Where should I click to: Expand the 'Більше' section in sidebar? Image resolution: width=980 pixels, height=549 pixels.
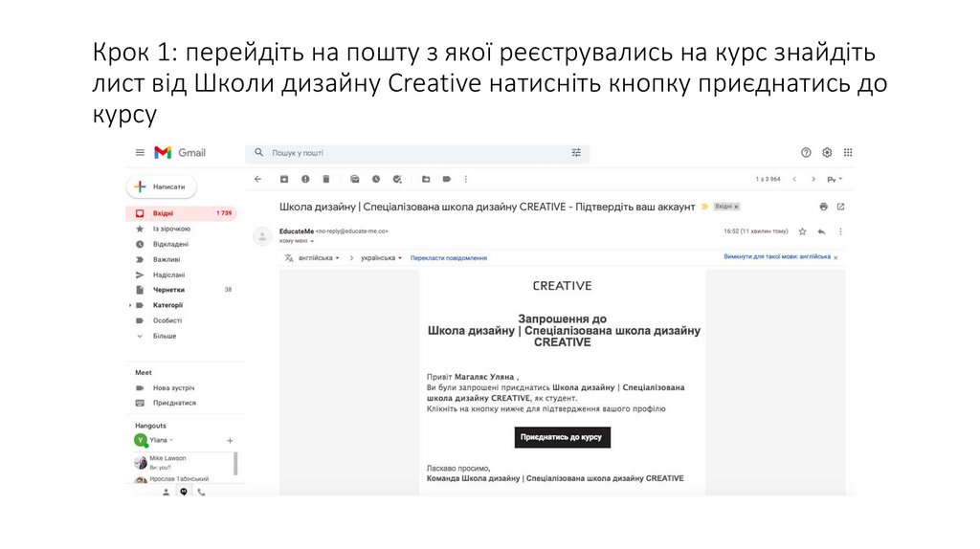[x=164, y=336]
